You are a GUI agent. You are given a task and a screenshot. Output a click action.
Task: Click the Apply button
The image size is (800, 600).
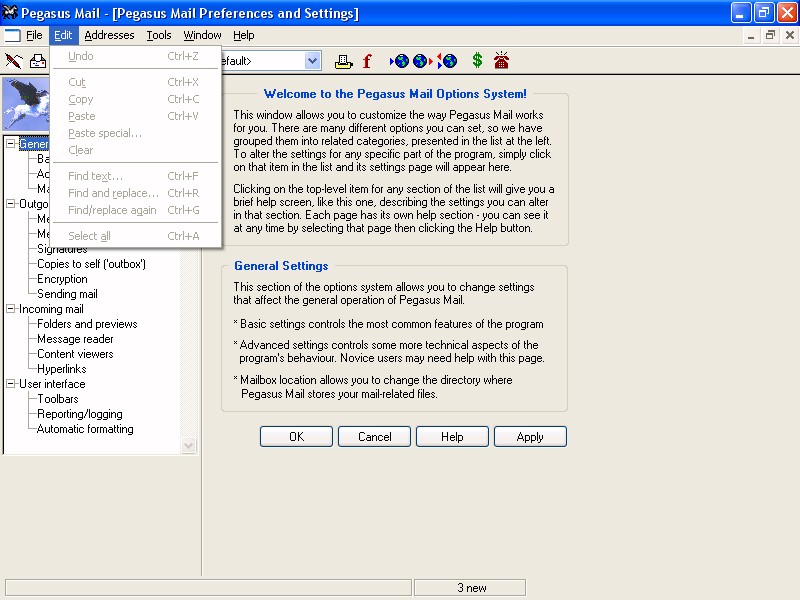pos(531,437)
